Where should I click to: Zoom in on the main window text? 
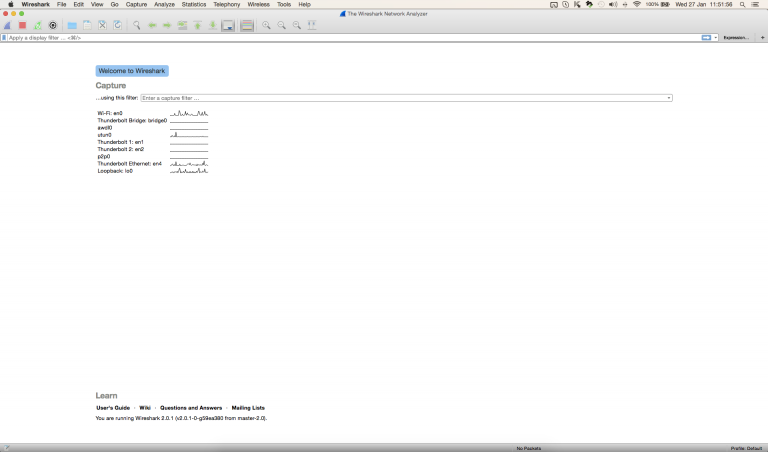click(x=266, y=25)
